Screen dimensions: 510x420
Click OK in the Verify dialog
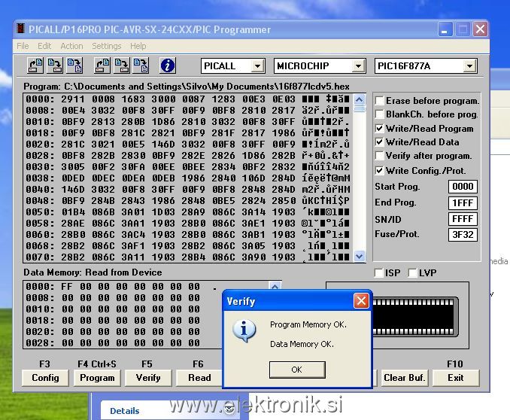297,370
